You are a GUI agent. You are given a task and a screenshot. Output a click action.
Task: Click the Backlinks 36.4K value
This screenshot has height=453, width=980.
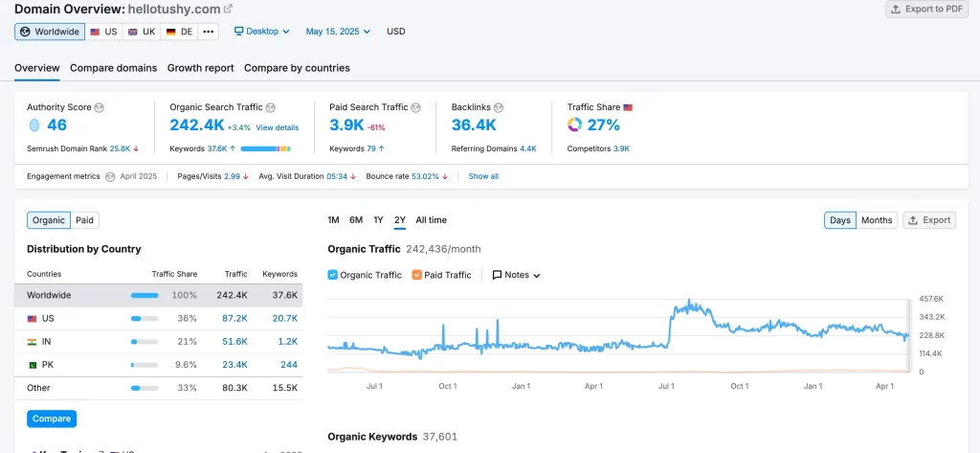474,125
